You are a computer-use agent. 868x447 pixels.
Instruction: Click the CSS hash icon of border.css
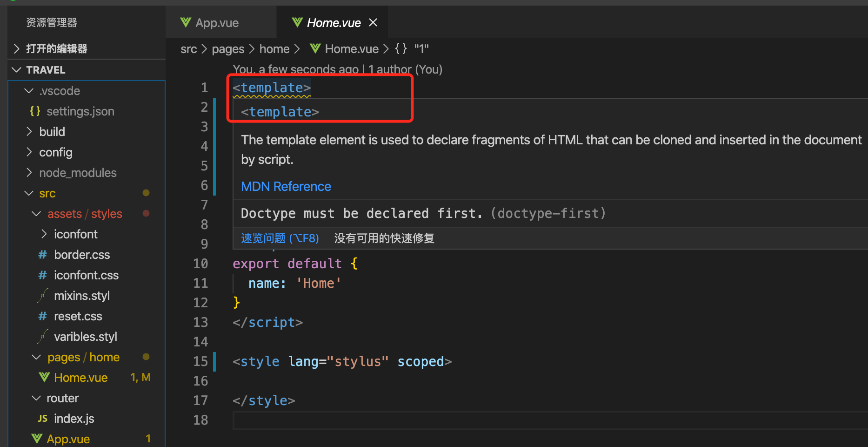pyautogui.click(x=42, y=255)
